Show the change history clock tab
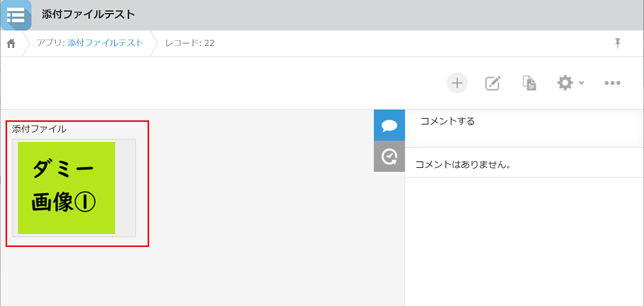The width and height of the screenshot is (644, 306). 389,156
